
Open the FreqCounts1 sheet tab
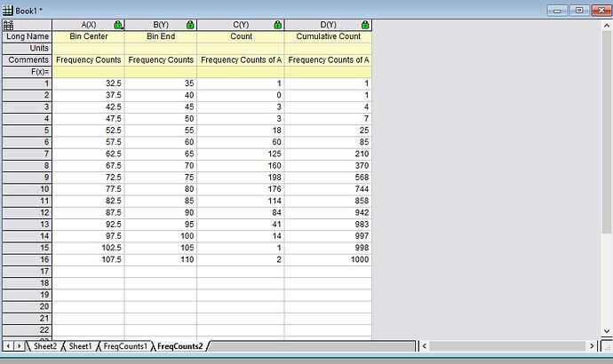(125, 346)
